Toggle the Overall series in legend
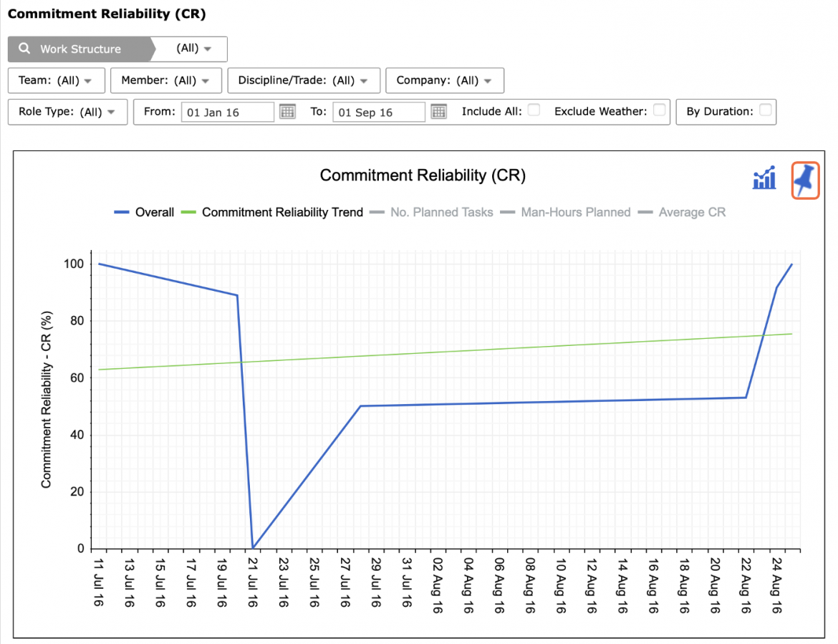This screenshot has height=644, width=838. point(144,212)
